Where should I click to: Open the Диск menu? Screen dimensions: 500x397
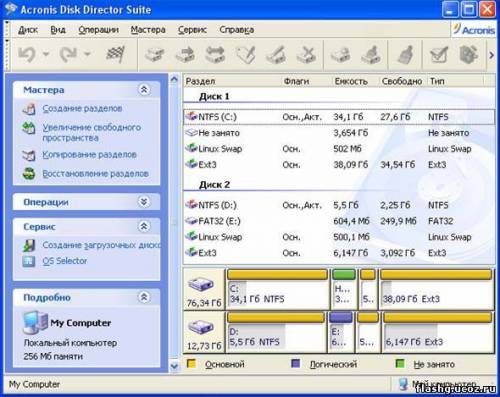(28, 30)
